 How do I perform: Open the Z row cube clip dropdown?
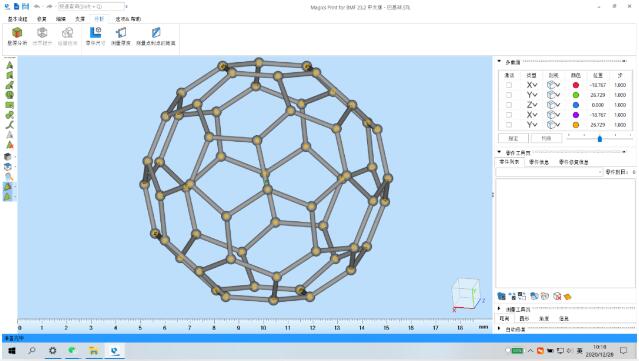point(553,105)
